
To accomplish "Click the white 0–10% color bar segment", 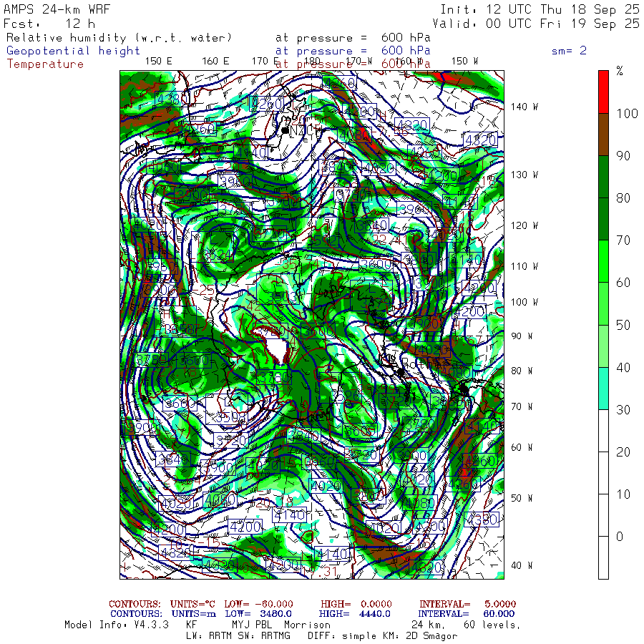I will click(603, 515).
